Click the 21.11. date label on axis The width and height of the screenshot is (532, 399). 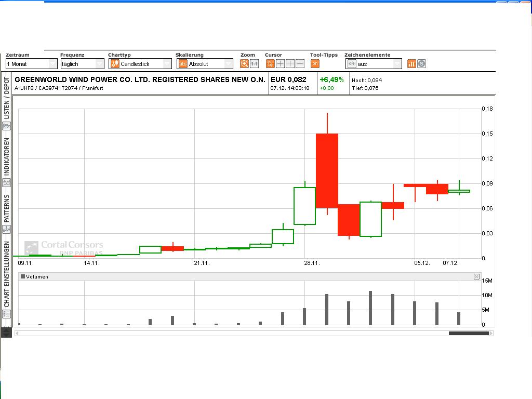click(202, 263)
